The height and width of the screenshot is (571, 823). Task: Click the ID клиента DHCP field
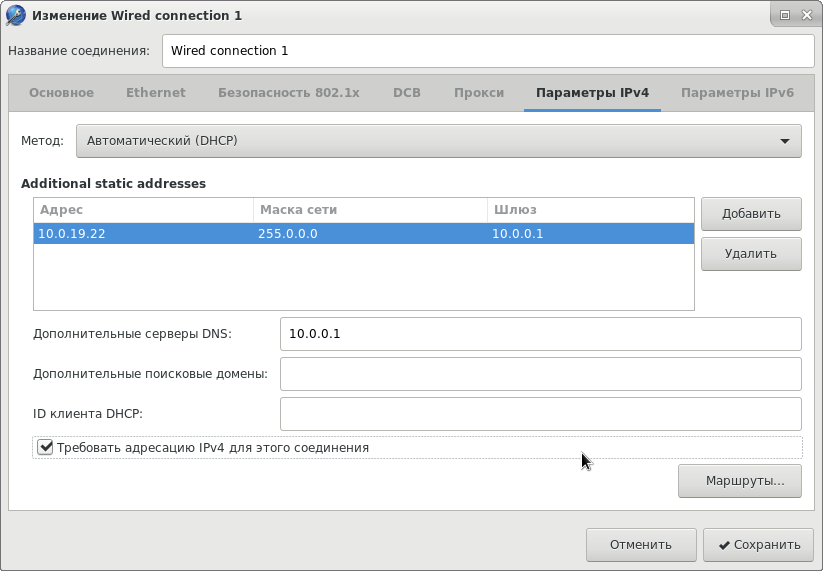tap(540, 413)
